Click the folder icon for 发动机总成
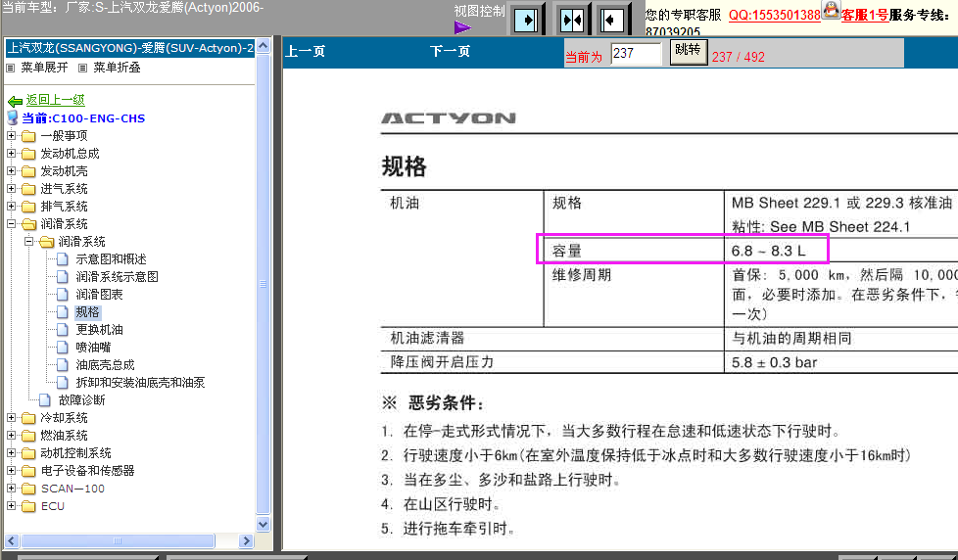Screen dimensions: 958x560 point(28,154)
